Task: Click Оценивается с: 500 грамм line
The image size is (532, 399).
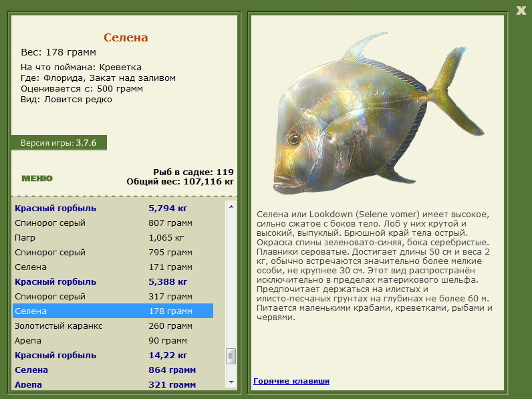Action: 82,89
